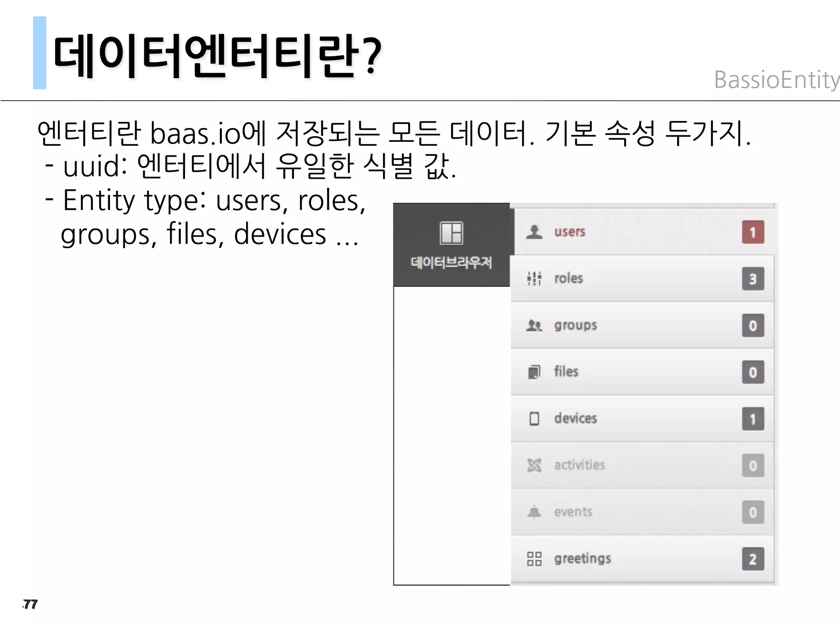Open the files collection

[642, 372]
